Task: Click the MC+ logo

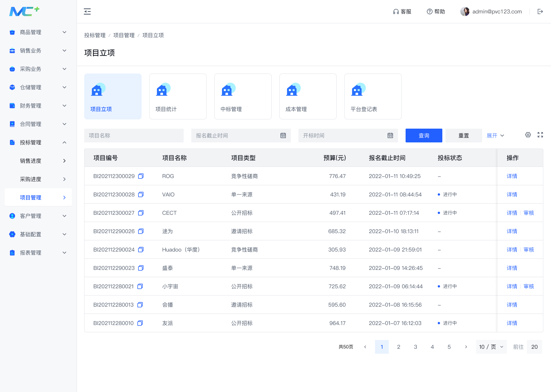Action: pos(24,11)
